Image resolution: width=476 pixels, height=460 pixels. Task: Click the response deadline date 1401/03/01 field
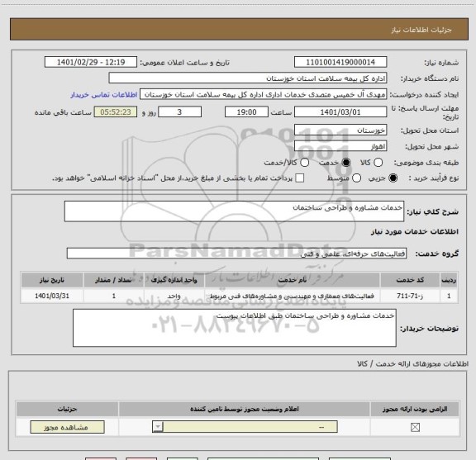(340, 112)
